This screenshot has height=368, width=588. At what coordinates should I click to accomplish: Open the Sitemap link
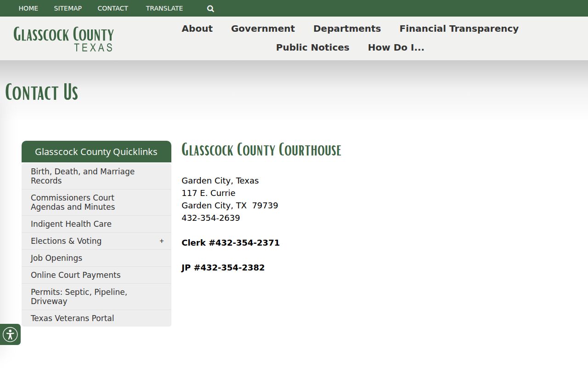[x=68, y=8]
